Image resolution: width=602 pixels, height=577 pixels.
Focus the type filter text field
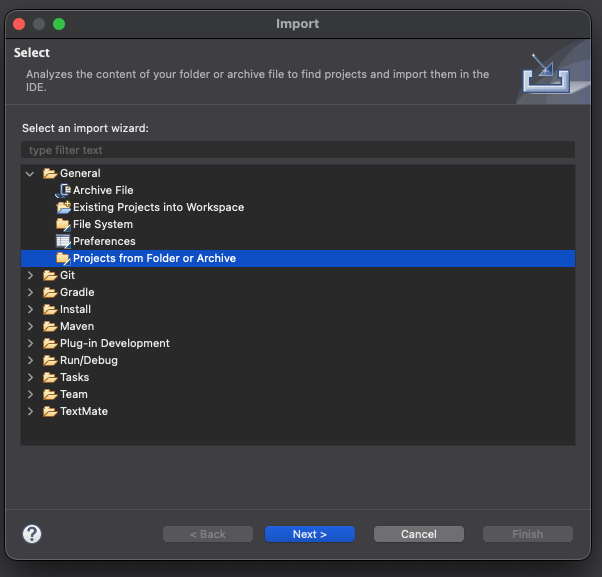(298, 150)
